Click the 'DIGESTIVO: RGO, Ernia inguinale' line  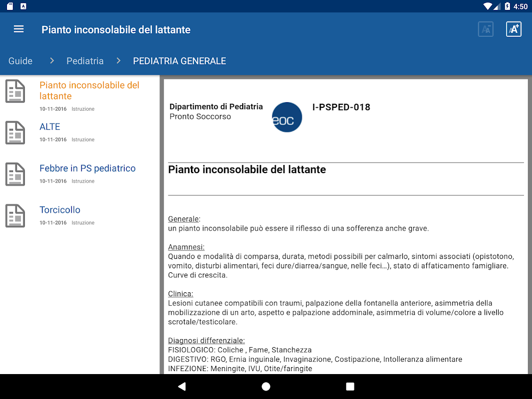click(315, 359)
